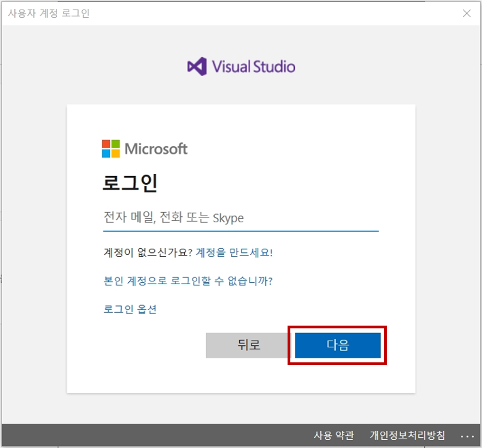This screenshot has width=482, height=448.
Task: Open the 사용 약관 footer link
Action: coord(334,435)
